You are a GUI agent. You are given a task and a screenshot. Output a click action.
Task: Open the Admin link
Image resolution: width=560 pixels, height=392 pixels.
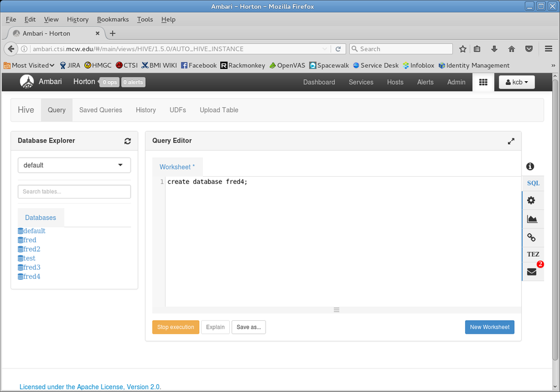tap(456, 82)
